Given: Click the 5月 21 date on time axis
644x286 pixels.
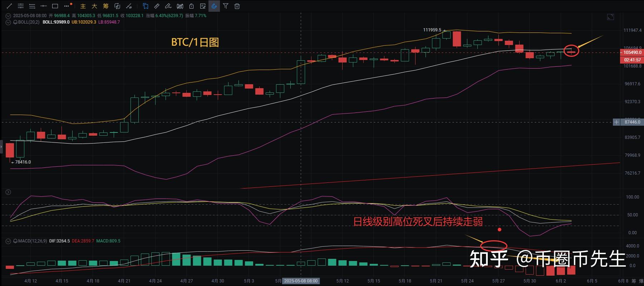Looking at the screenshot, I should point(436,281).
